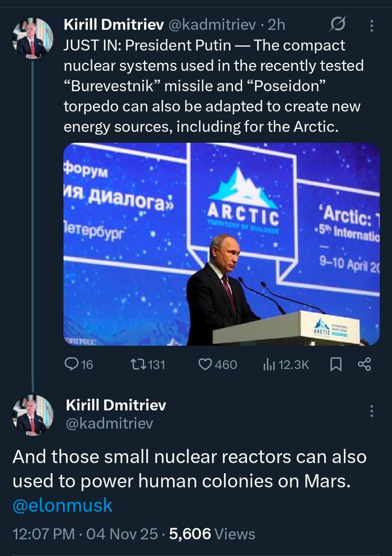Open the top tweet's three-dot menu
Image resolution: width=392 pixels, height=556 pixels.
point(372,25)
